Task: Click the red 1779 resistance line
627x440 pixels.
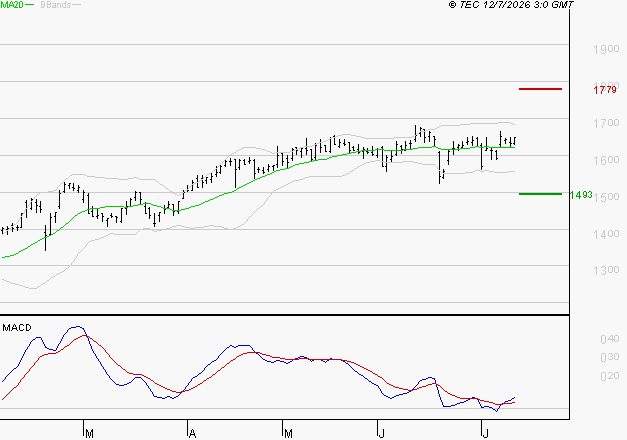Action: point(540,89)
